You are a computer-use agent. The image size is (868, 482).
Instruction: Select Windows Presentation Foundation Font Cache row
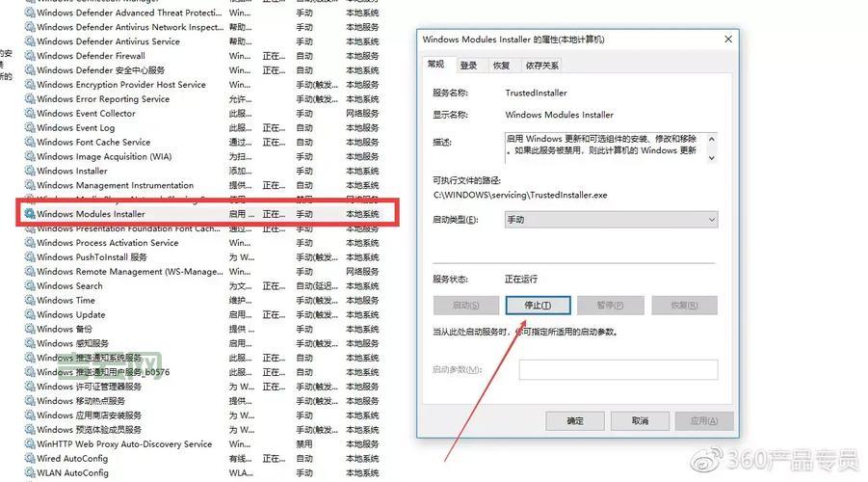click(x=202, y=228)
